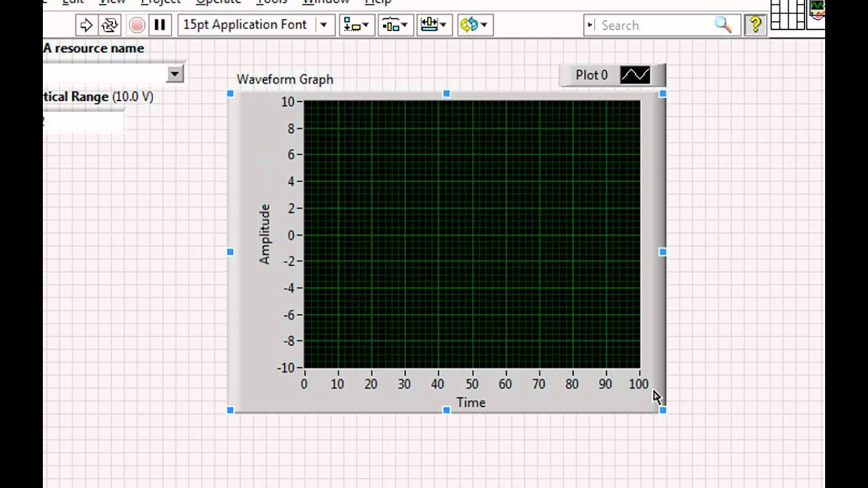Select the Time axis label
868x488 pixels.
tap(471, 403)
